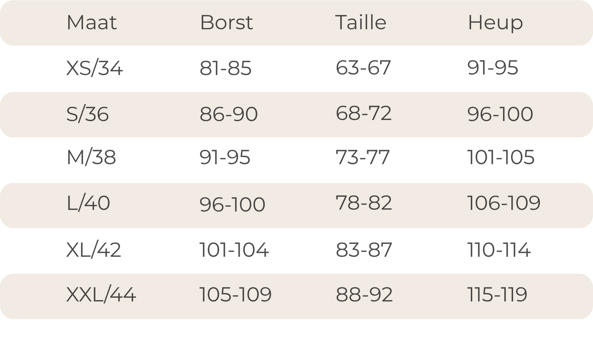Select the XXL/44 size label

[101, 295]
